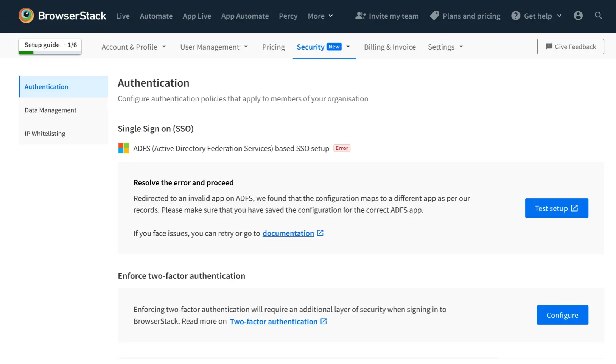The image size is (616, 364).
Task: Switch to the Pricing tab
Action: tap(273, 47)
